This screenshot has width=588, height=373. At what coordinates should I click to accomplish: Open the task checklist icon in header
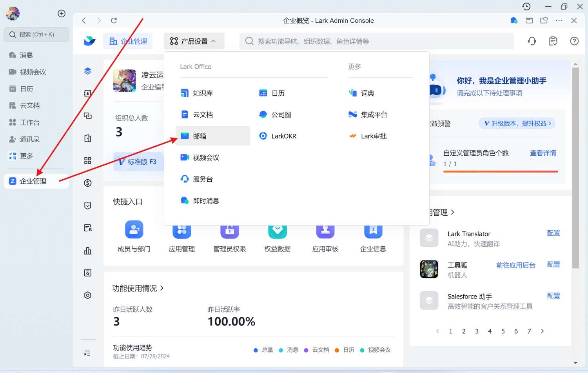point(553,41)
